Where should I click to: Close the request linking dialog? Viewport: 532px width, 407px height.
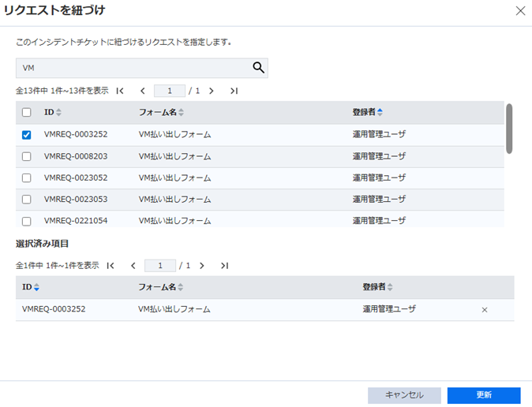pos(519,11)
